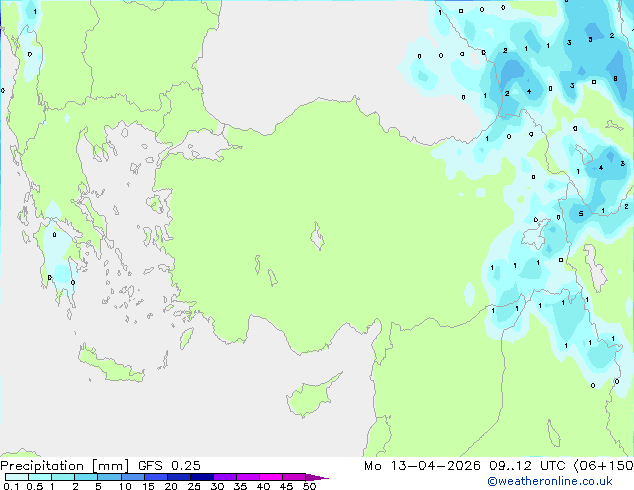
Task: Click the legend label '20'
Action: click(171, 486)
